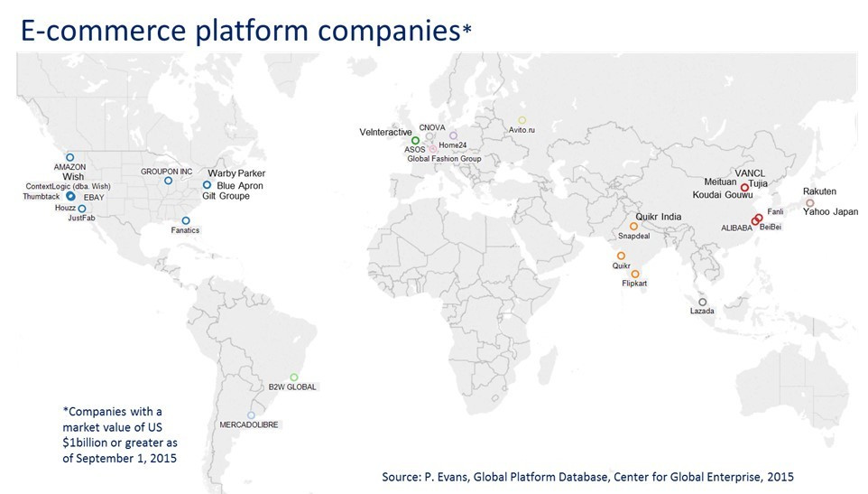868x494 pixels.
Task: Select the Rakuten label
Action: click(819, 191)
